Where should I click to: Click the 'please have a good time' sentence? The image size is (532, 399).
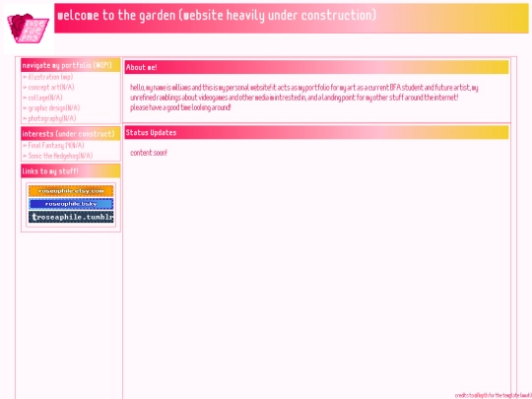pos(180,107)
